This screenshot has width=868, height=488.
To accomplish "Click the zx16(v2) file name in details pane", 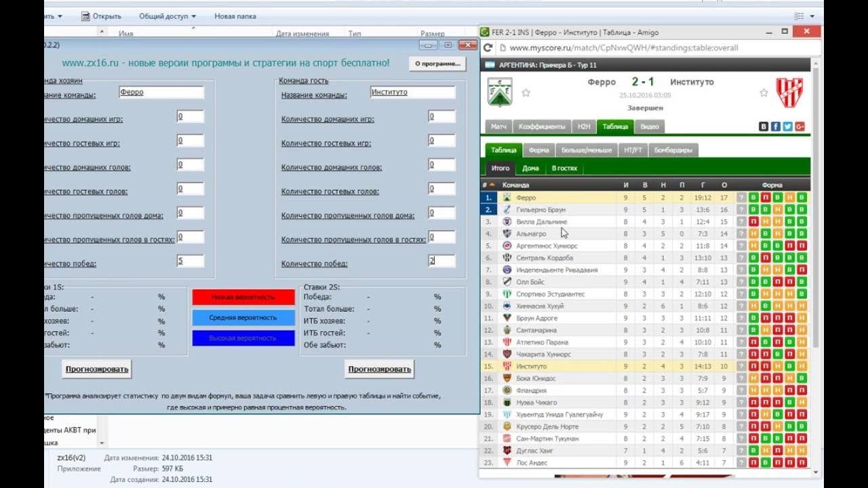I will point(71,457).
